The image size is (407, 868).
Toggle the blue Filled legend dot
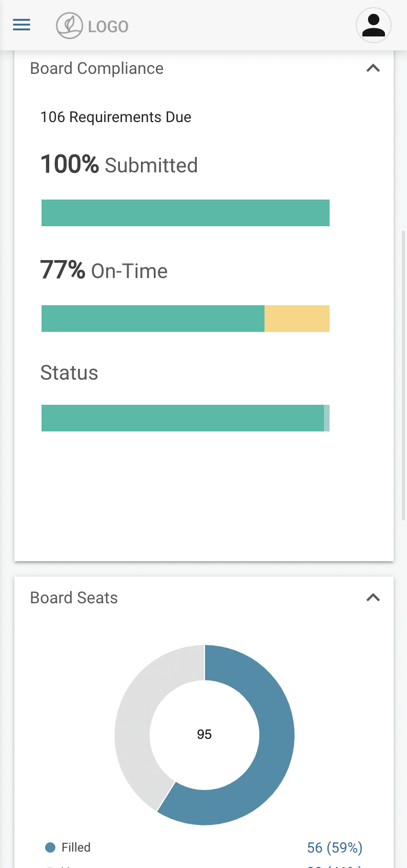50,847
